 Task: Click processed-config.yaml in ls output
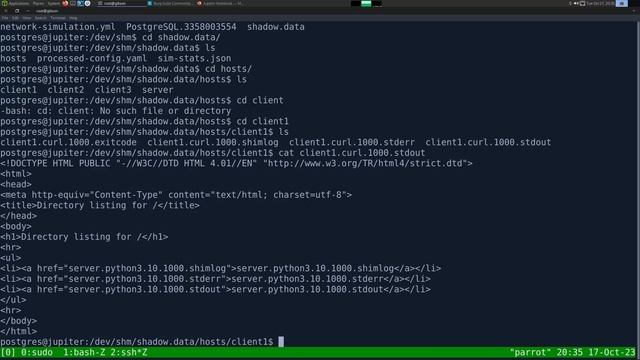[x=92, y=58]
